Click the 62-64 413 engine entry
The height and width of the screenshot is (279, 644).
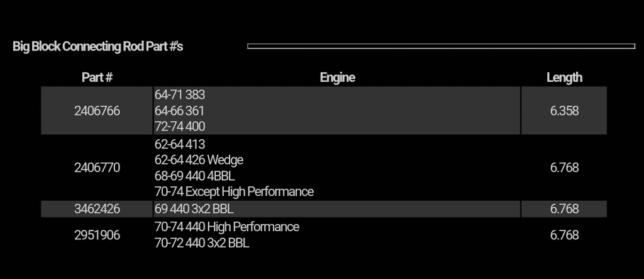click(x=180, y=144)
